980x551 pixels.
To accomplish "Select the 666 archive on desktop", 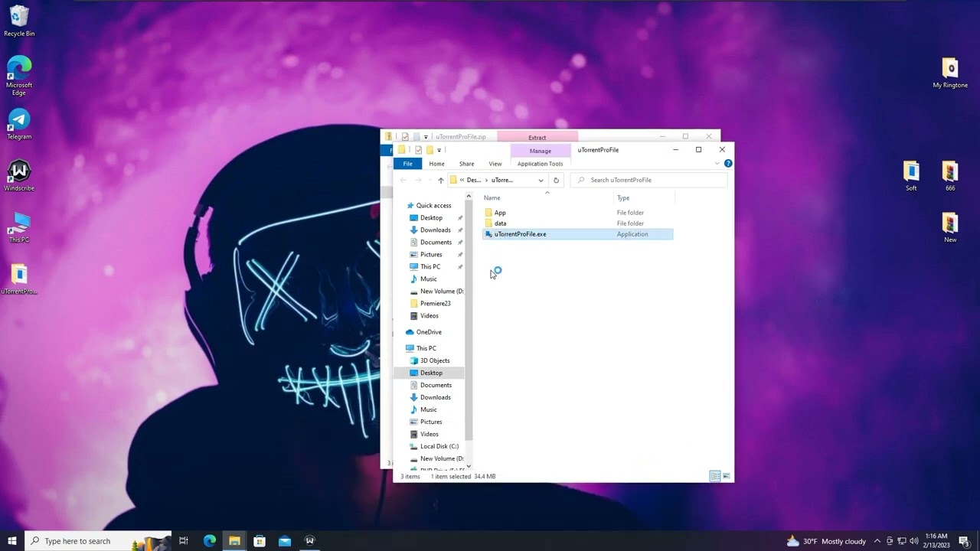I will (x=950, y=176).
